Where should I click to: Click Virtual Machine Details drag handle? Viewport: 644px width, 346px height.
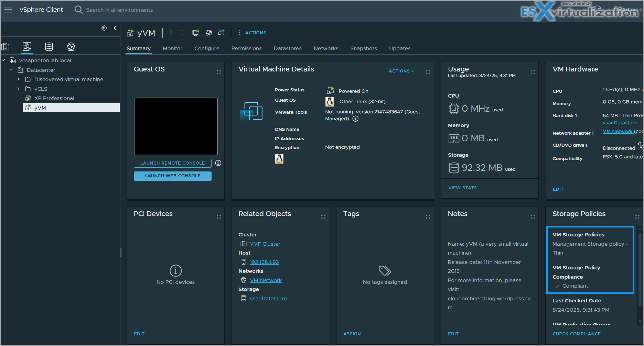pos(428,72)
